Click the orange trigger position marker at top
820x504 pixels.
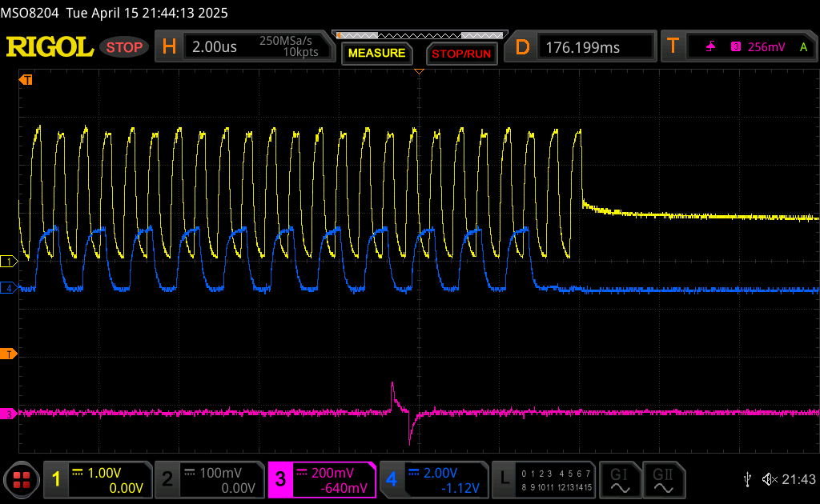(418, 73)
